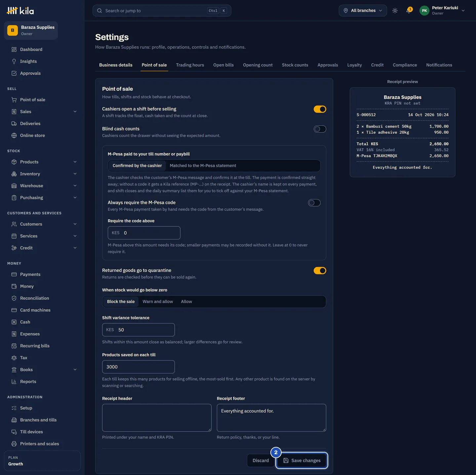
Task: Open the Peter Kariuki account menu
Action: coord(442,11)
